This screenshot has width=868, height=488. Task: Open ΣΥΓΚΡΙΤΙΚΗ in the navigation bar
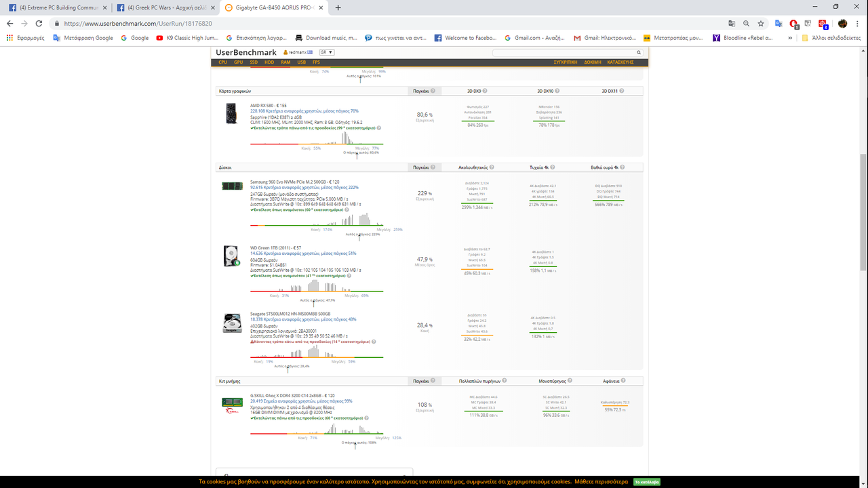pyautogui.click(x=565, y=62)
